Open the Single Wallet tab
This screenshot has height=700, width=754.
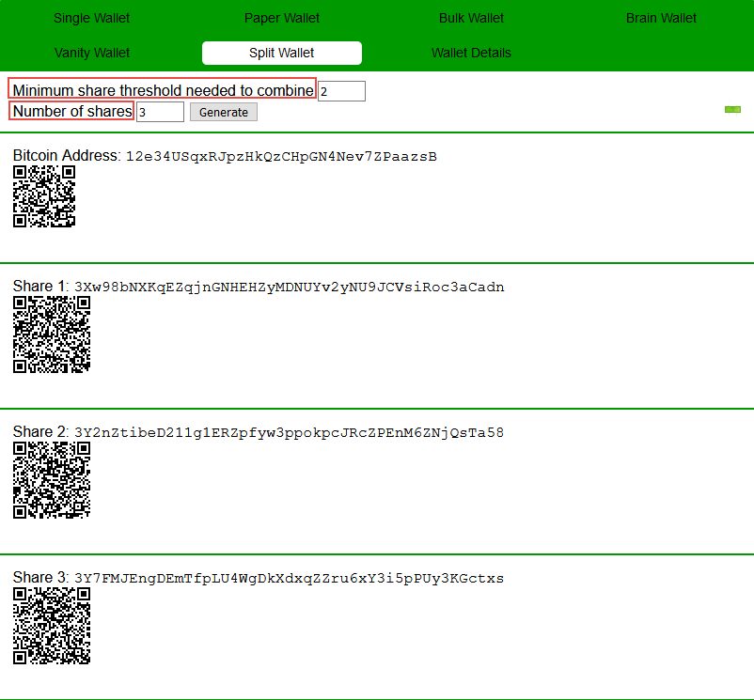(92, 18)
